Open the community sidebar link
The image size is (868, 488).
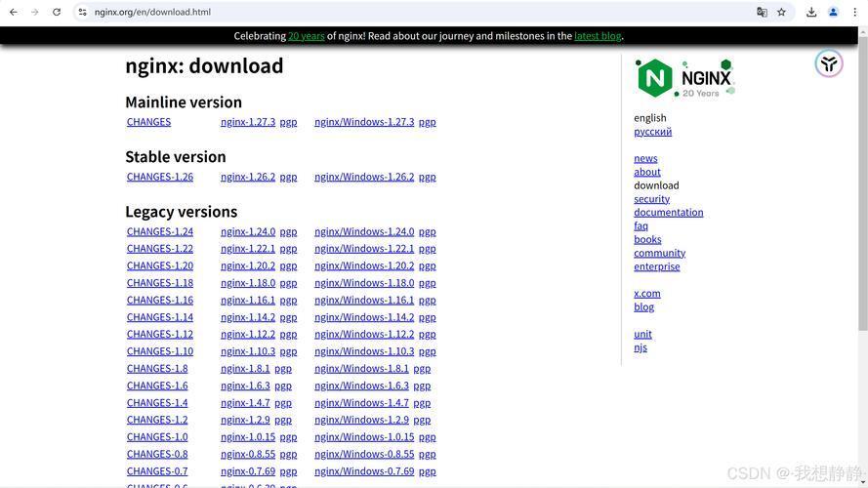click(659, 253)
